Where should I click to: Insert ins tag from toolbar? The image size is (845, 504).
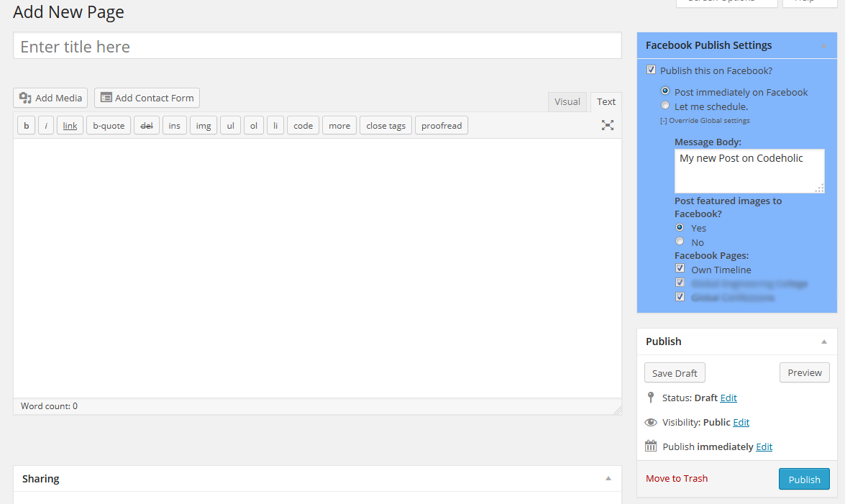point(175,126)
